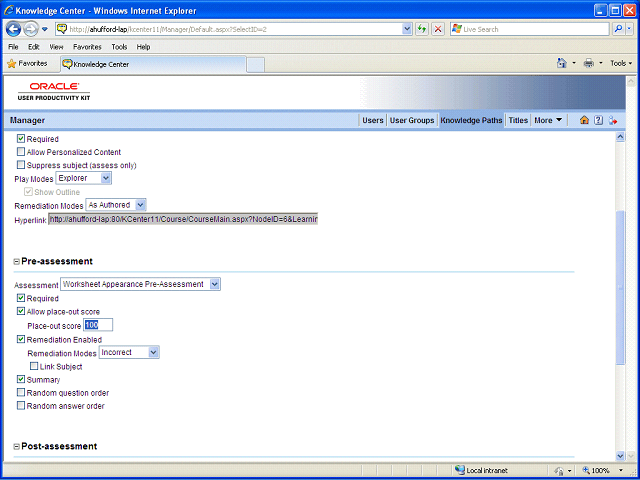Open the Home options dropdown arrow

(x=574, y=63)
